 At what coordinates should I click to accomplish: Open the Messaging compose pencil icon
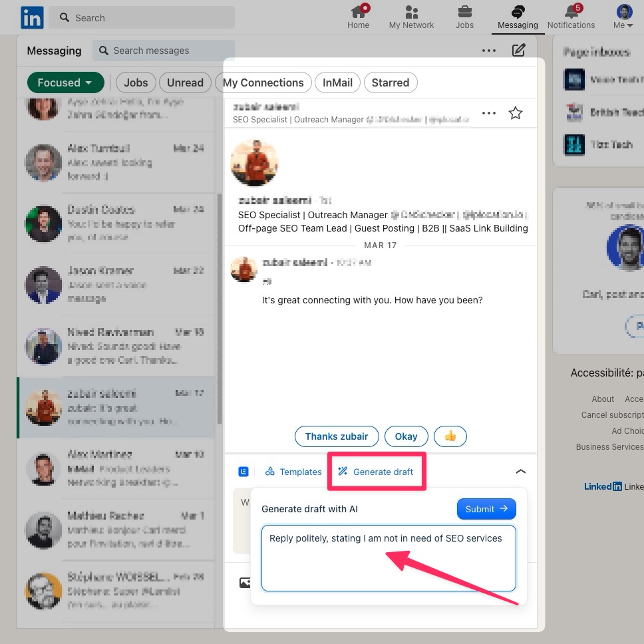coord(518,50)
